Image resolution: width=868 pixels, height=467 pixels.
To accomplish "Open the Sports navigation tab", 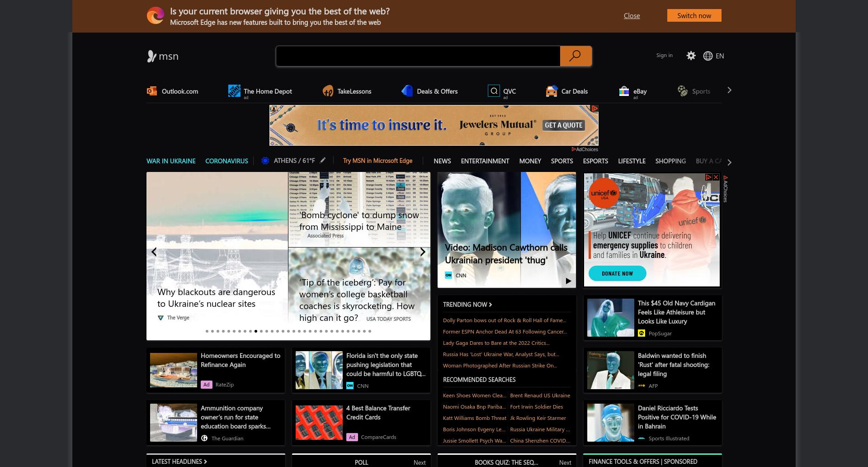I will 562,161.
